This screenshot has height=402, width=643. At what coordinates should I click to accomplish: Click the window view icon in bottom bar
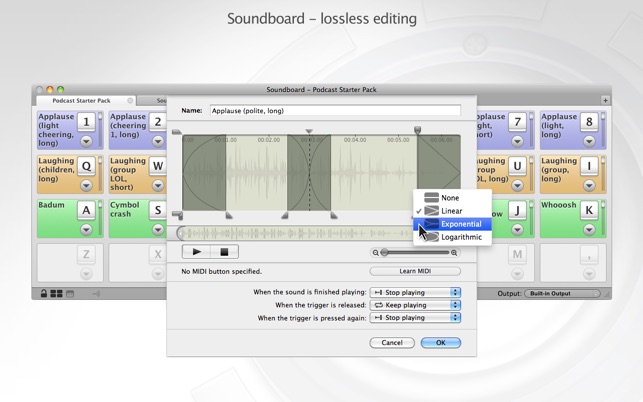[71, 294]
